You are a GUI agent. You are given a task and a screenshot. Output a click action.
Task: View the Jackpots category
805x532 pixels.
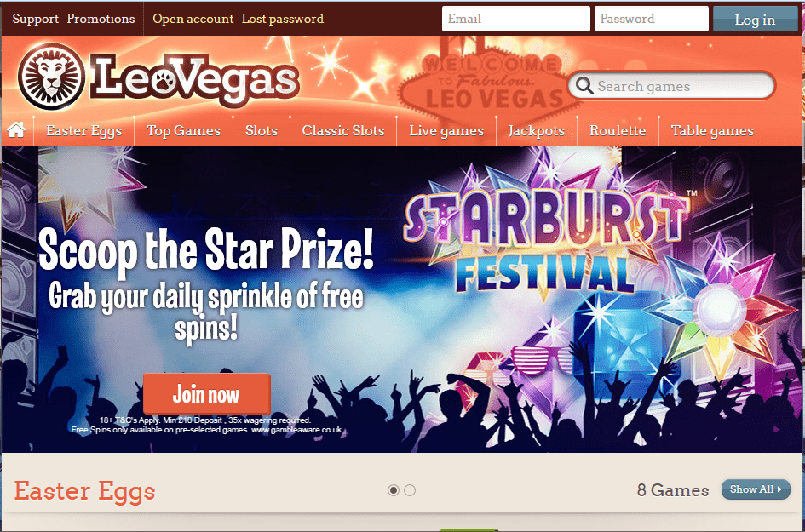(537, 131)
